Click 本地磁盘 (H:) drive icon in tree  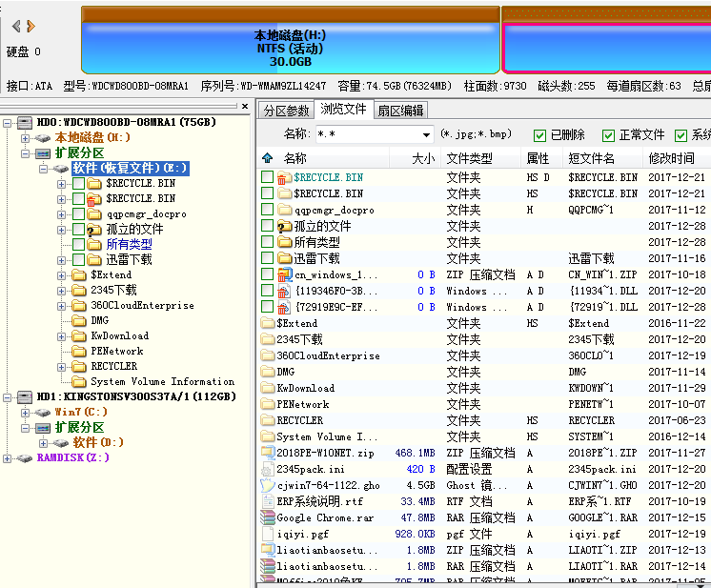43,138
